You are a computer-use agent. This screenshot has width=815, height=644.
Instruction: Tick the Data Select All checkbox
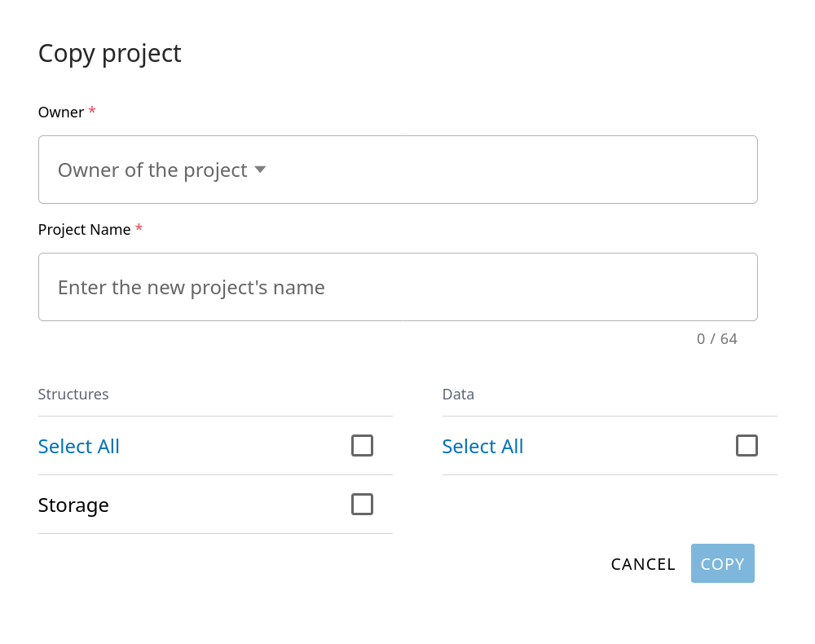coord(747,446)
